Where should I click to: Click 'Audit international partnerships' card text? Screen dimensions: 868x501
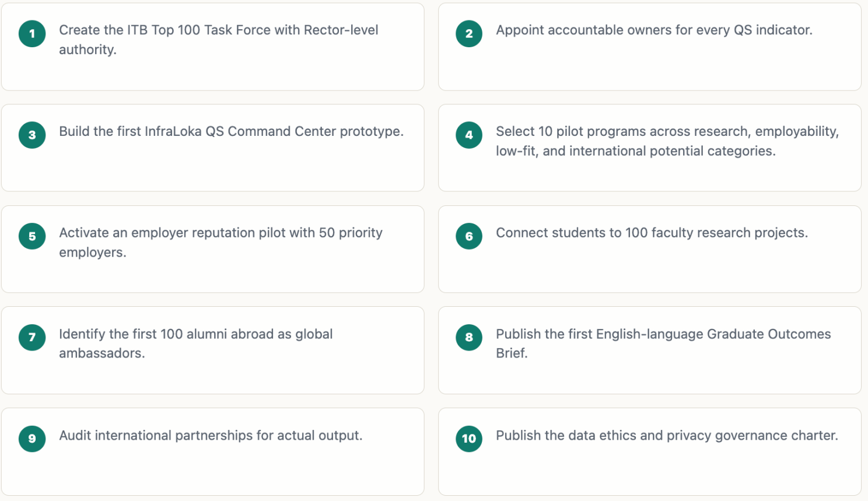211,436
